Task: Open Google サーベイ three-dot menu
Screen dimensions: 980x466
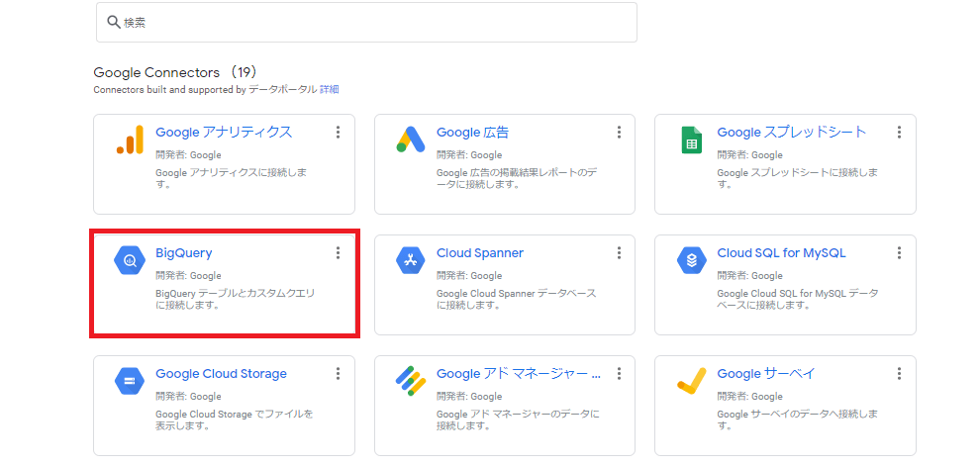Action: pyautogui.click(x=900, y=373)
